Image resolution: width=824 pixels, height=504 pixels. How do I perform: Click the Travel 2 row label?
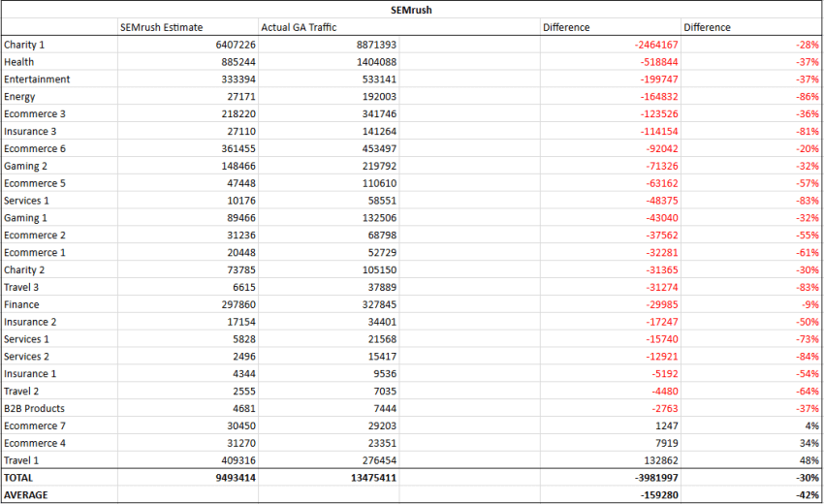pos(59,392)
